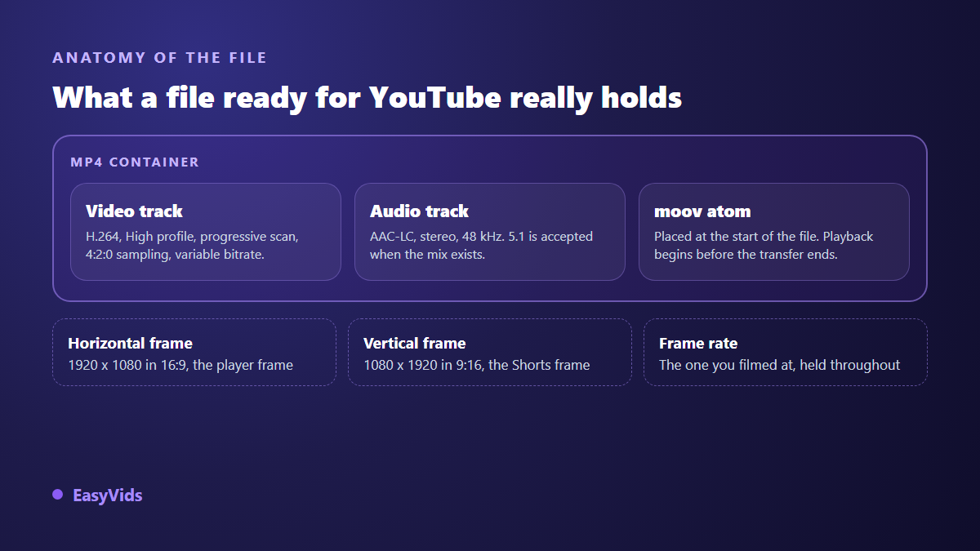The image size is (980, 551).
Task: Select the 'Audio track' card title
Action: coord(419,211)
